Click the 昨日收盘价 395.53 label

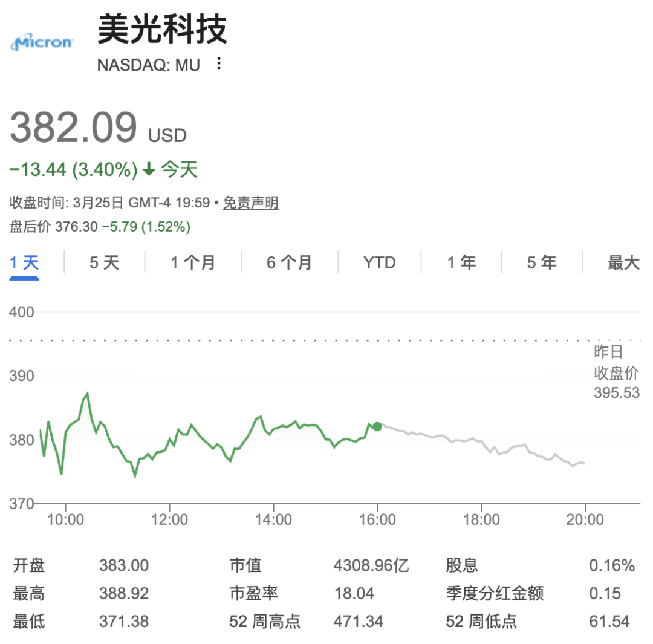(614, 372)
